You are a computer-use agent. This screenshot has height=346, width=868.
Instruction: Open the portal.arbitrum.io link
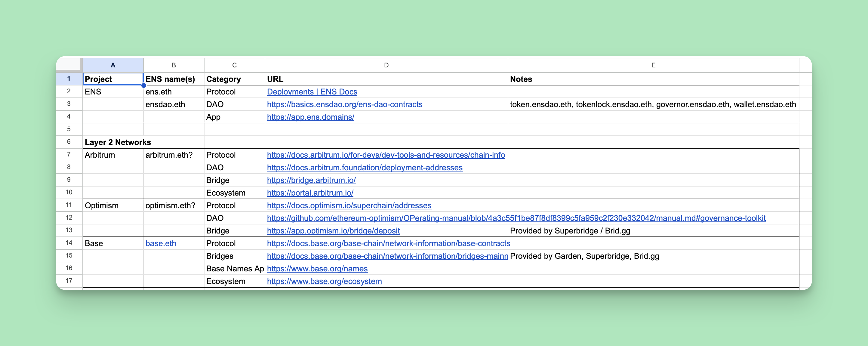click(x=310, y=193)
